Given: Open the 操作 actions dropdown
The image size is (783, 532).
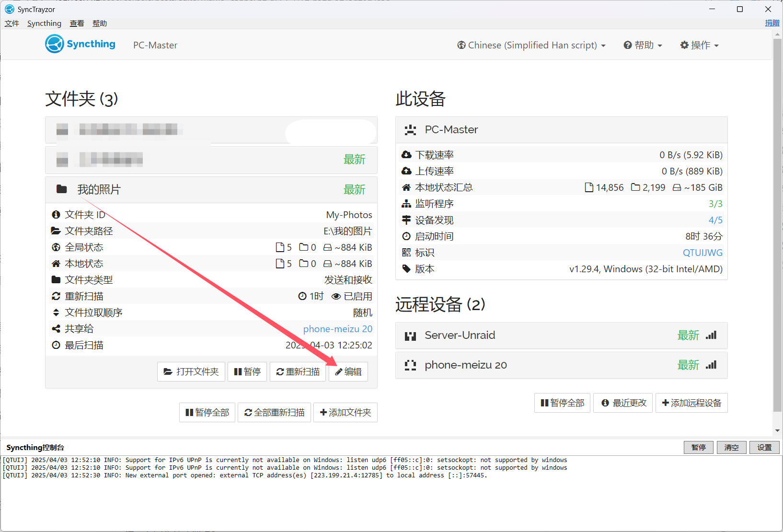Looking at the screenshot, I should tap(700, 45).
